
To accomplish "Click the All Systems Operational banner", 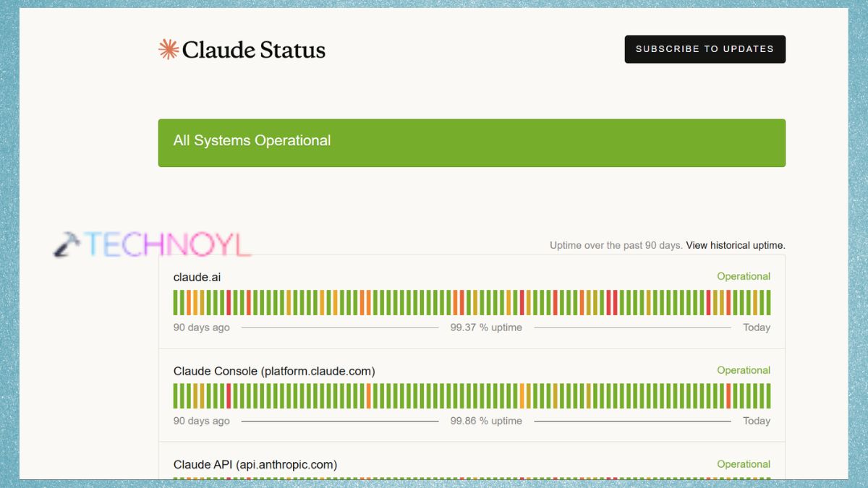I will (x=472, y=143).
